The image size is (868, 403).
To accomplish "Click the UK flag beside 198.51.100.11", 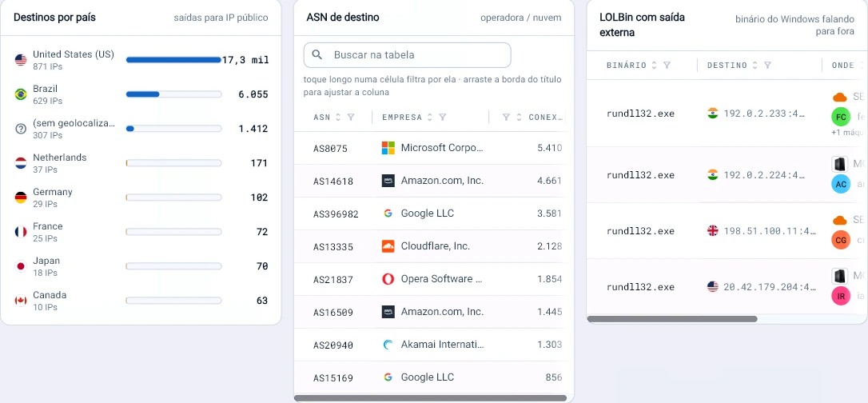I will [x=712, y=230].
